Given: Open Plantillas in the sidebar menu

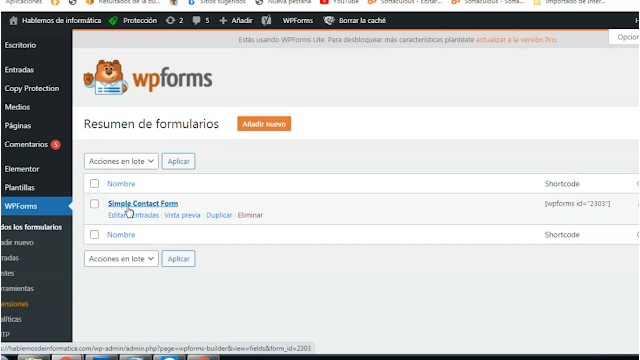Looking at the screenshot, I should 20,188.
